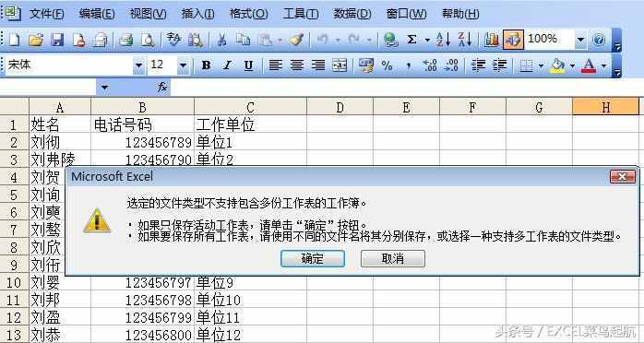Click the 确定 button in dialog
The height and width of the screenshot is (343, 644).
tap(313, 259)
